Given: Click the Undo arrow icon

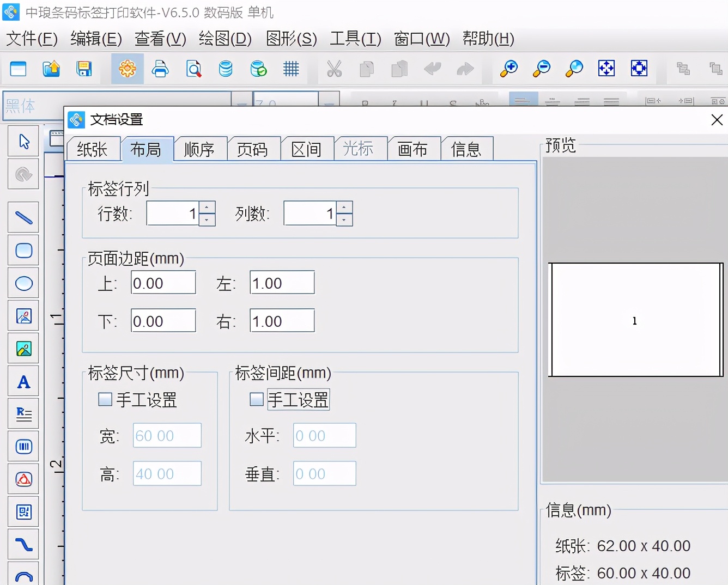Looking at the screenshot, I should click(x=432, y=69).
